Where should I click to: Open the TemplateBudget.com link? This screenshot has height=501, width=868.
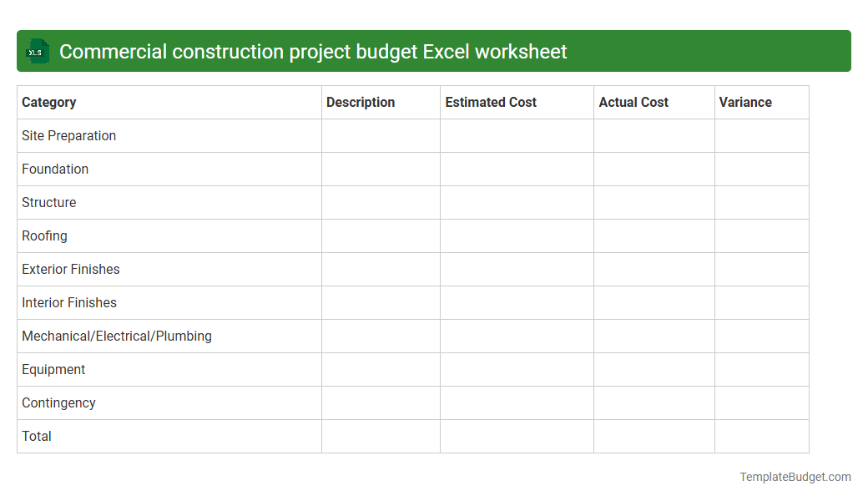pyautogui.click(x=795, y=477)
